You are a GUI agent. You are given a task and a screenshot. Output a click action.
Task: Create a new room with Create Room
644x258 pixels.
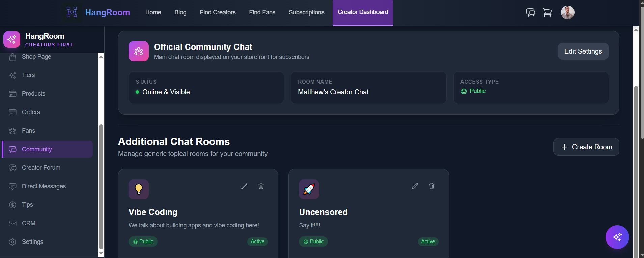click(586, 147)
